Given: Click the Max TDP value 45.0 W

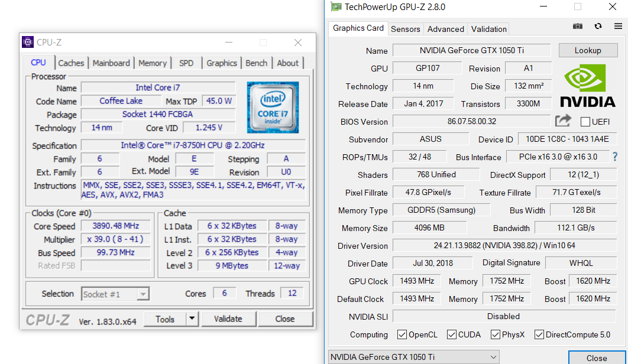Looking at the screenshot, I should pos(219,101).
